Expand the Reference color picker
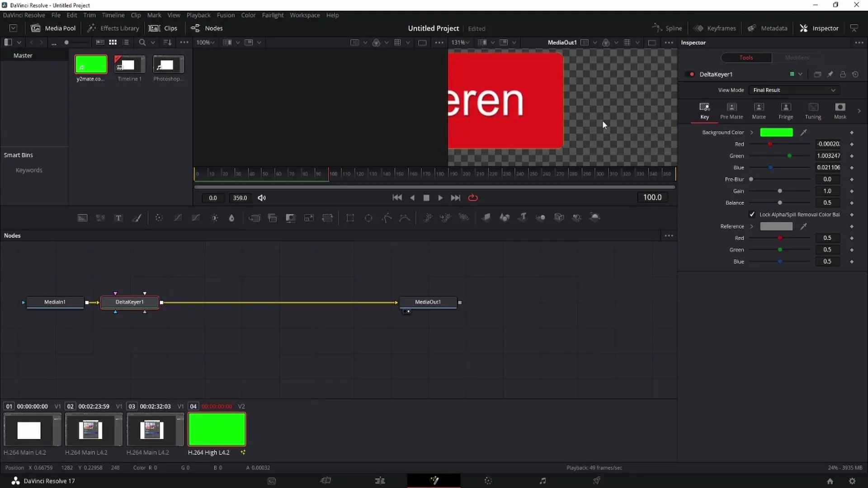The height and width of the screenshot is (488, 868). 752,226
